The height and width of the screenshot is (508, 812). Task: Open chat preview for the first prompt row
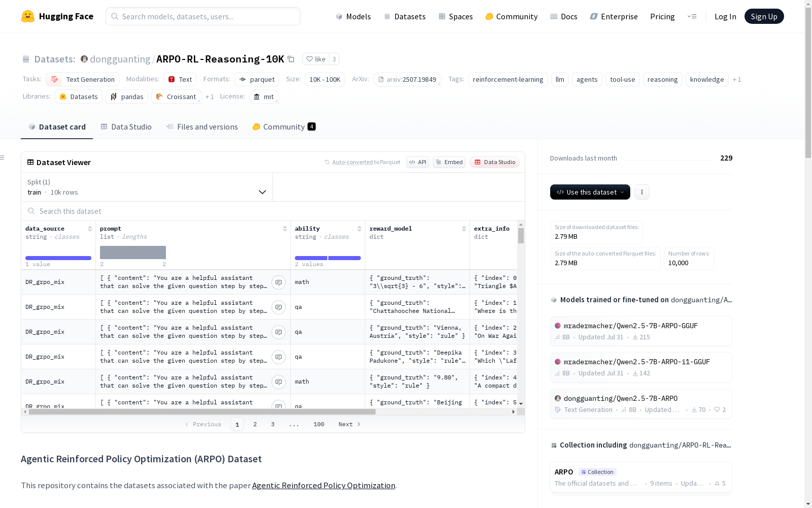(x=279, y=282)
